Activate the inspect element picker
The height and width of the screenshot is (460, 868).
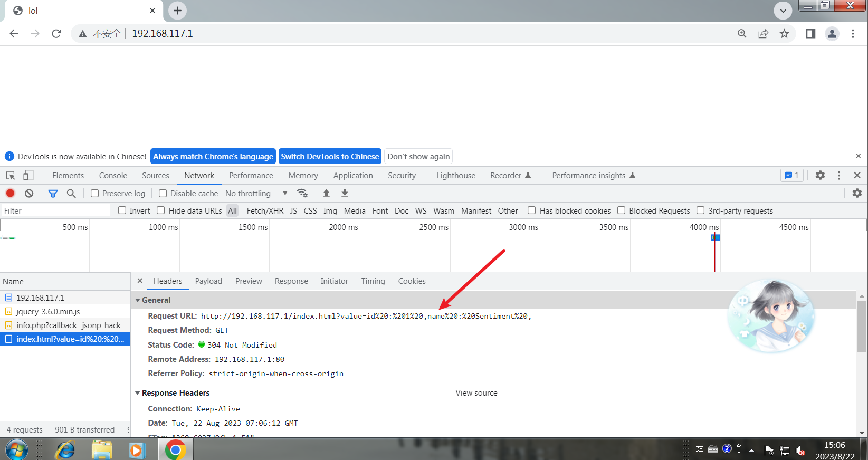pos(11,176)
